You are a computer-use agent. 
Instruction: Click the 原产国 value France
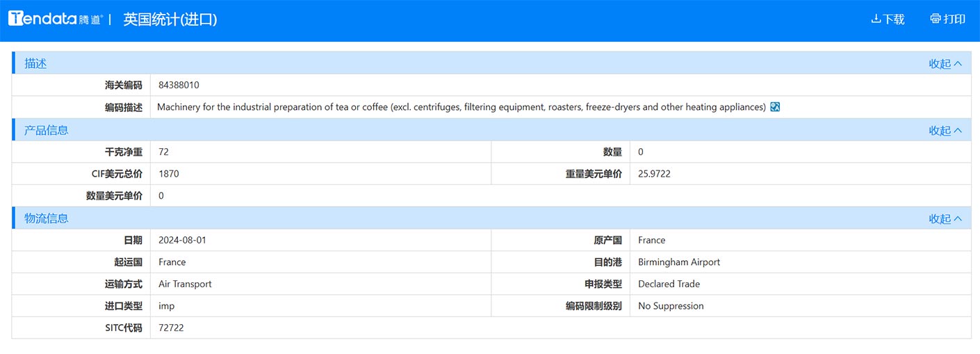651,240
